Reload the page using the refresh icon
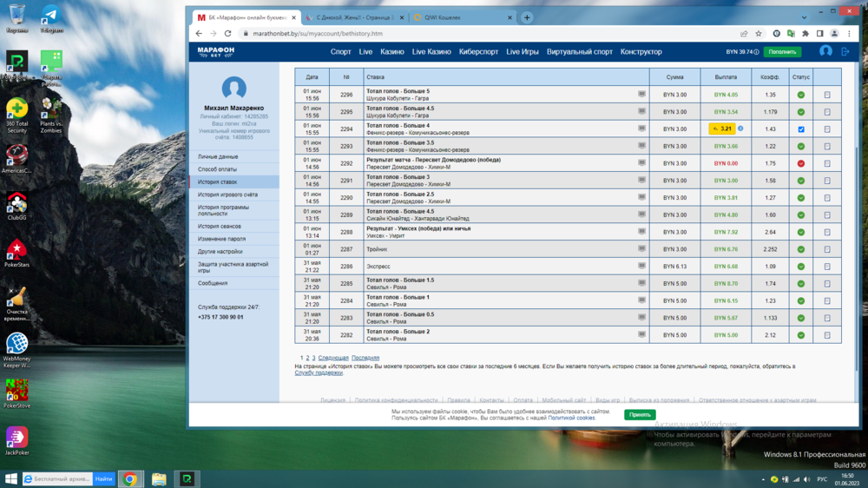The width and height of the screenshot is (868, 488). tap(227, 34)
